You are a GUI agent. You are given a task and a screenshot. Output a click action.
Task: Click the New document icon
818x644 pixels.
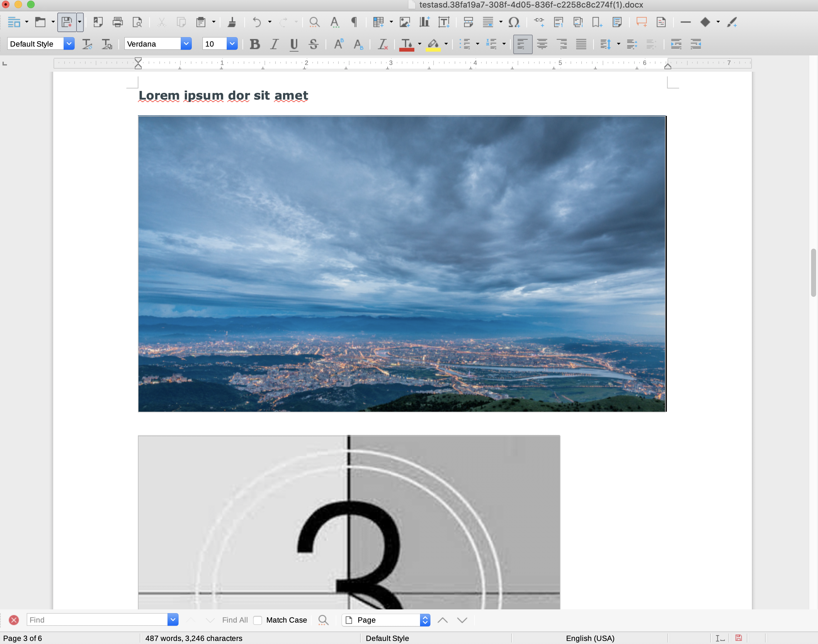pyautogui.click(x=14, y=22)
